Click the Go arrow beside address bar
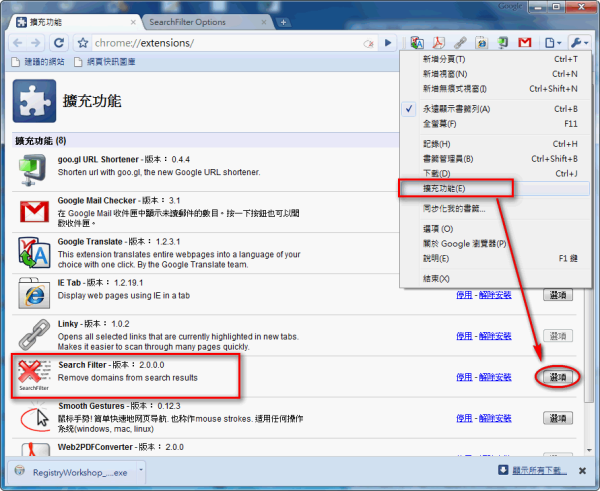Image resolution: width=600 pixels, height=491 pixels. [388, 42]
